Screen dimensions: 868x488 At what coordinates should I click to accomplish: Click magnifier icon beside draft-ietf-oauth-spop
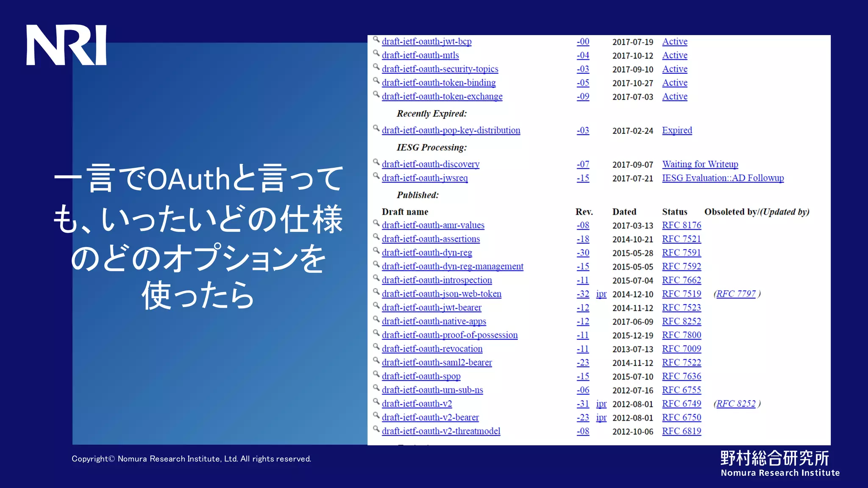click(376, 374)
